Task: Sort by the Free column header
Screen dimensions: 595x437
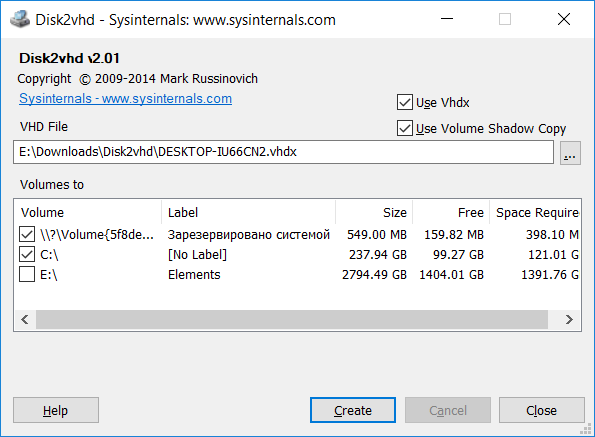Action: 451,212
